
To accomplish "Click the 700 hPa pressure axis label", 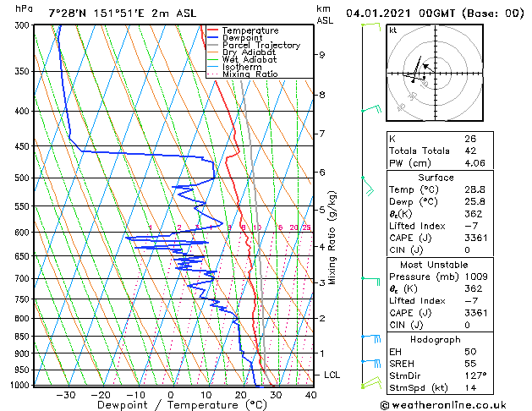I will pos(24,279).
